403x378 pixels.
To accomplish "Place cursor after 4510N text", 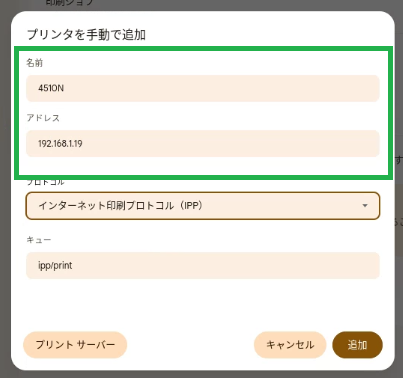I will tap(64, 88).
